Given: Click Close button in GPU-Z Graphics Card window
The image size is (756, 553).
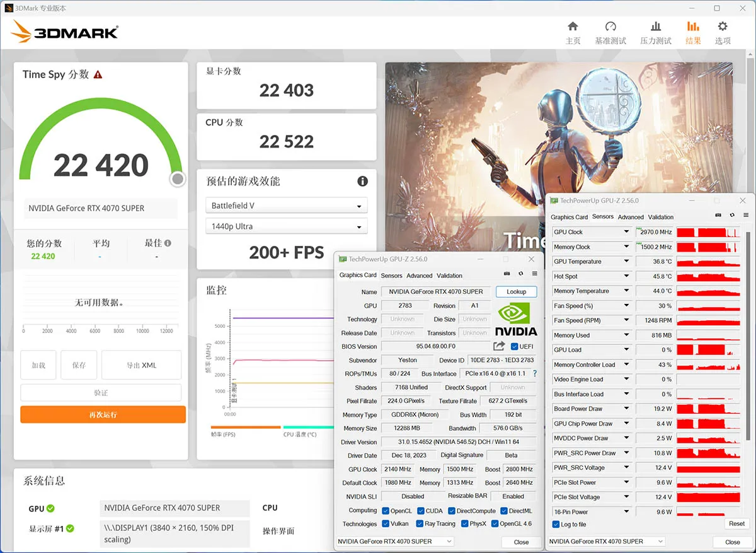Looking at the screenshot, I should (x=521, y=542).
